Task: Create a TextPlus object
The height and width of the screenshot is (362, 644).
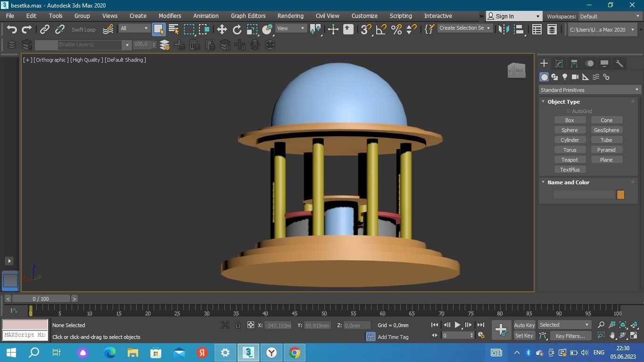Action: [570, 170]
